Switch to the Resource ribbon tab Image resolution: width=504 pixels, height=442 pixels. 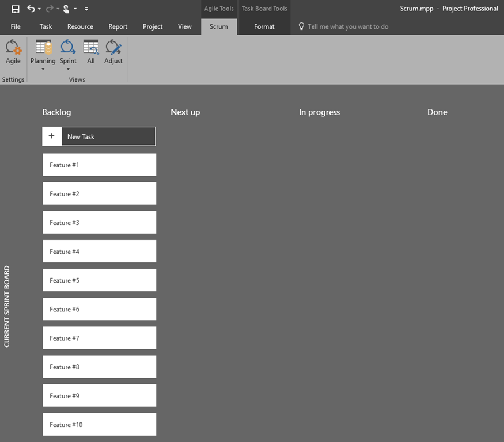[x=80, y=26]
